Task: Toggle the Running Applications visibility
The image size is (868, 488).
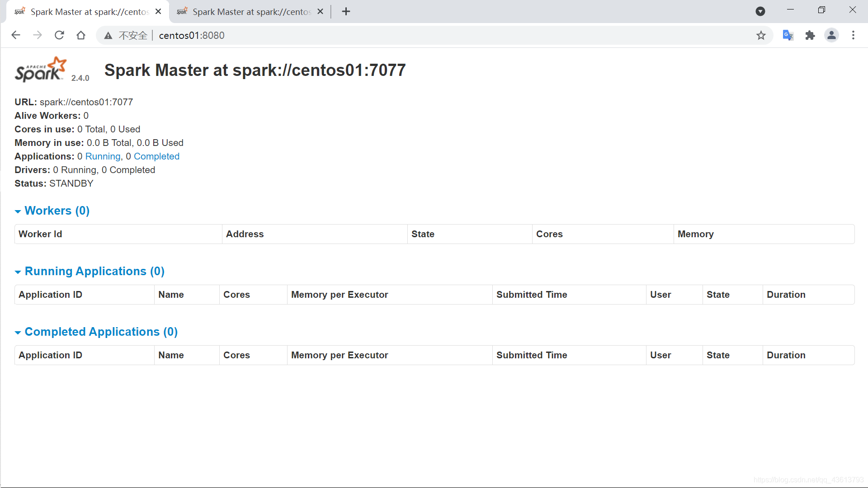Action: (17, 271)
